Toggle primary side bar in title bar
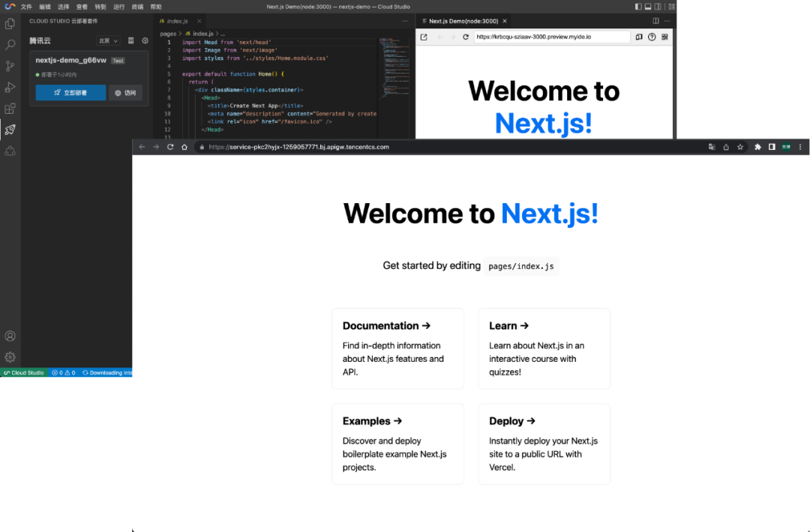 pyautogui.click(x=638, y=7)
